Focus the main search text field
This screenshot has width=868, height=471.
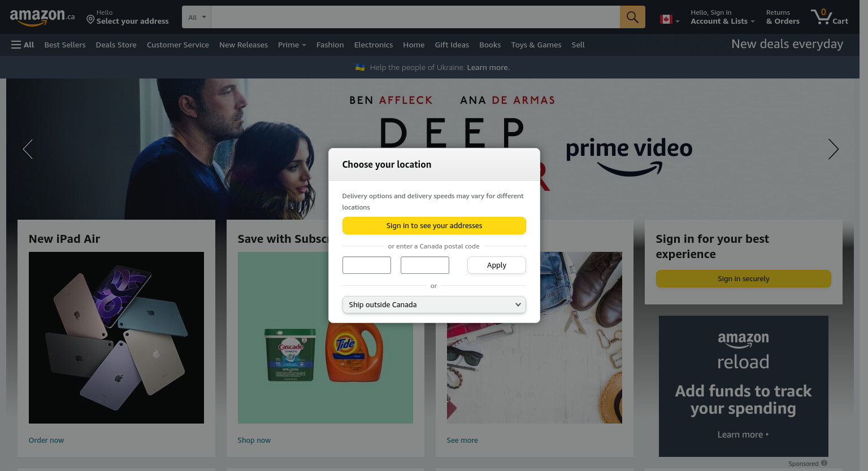[415, 18]
